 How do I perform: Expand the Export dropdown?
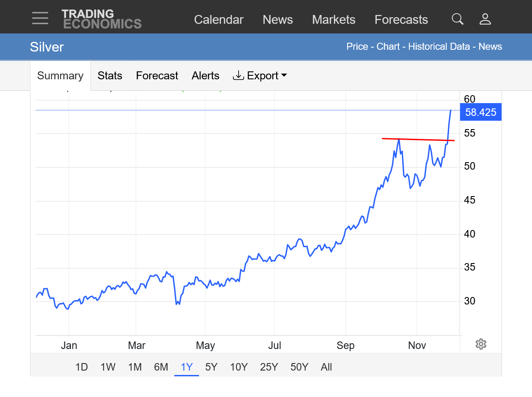pyautogui.click(x=260, y=76)
